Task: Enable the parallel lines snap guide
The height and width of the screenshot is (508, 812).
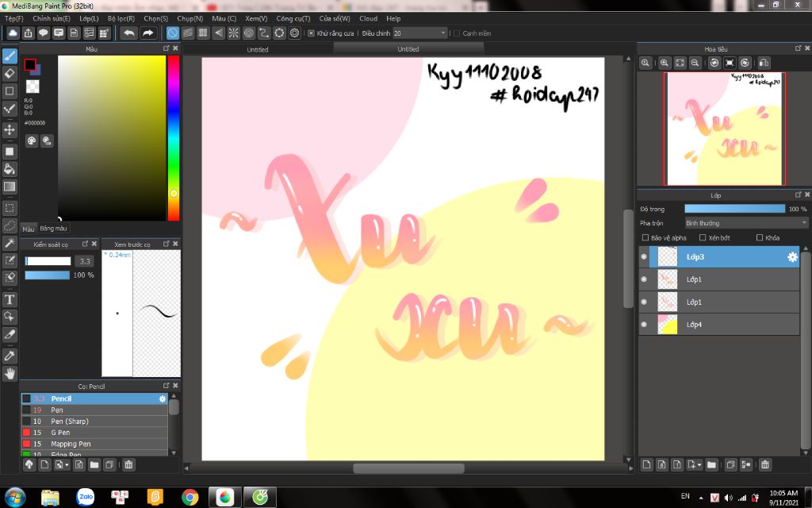Action: point(188,33)
